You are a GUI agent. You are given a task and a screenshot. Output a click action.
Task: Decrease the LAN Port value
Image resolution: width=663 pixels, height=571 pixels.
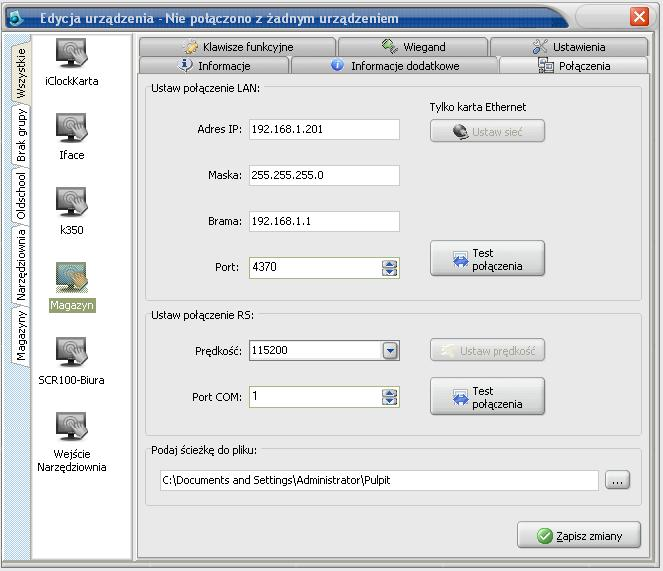pyautogui.click(x=389, y=272)
